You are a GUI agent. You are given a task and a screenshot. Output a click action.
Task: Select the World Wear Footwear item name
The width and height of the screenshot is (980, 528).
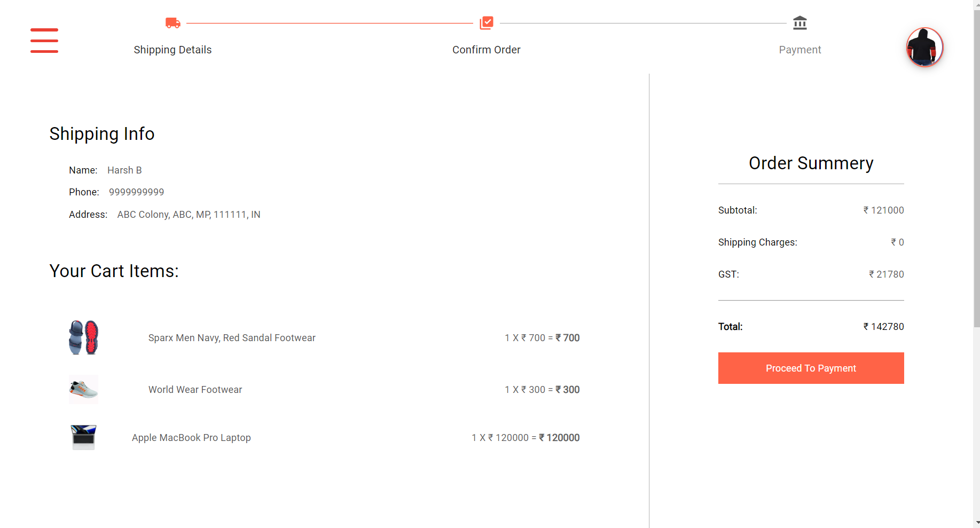pos(195,390)
